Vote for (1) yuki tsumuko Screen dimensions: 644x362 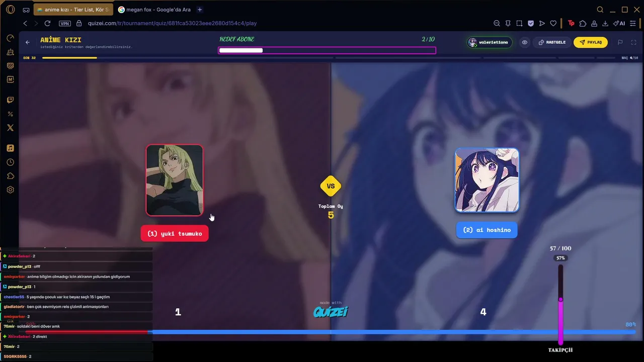point(175,233)
